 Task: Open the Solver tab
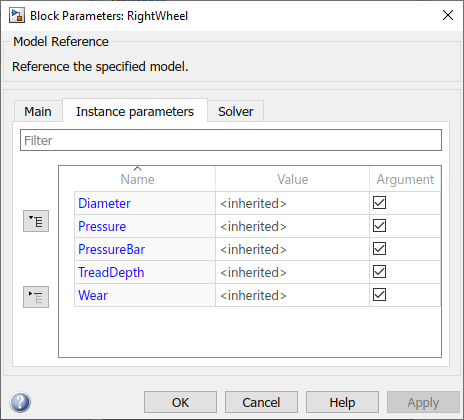tap(236, 111)
